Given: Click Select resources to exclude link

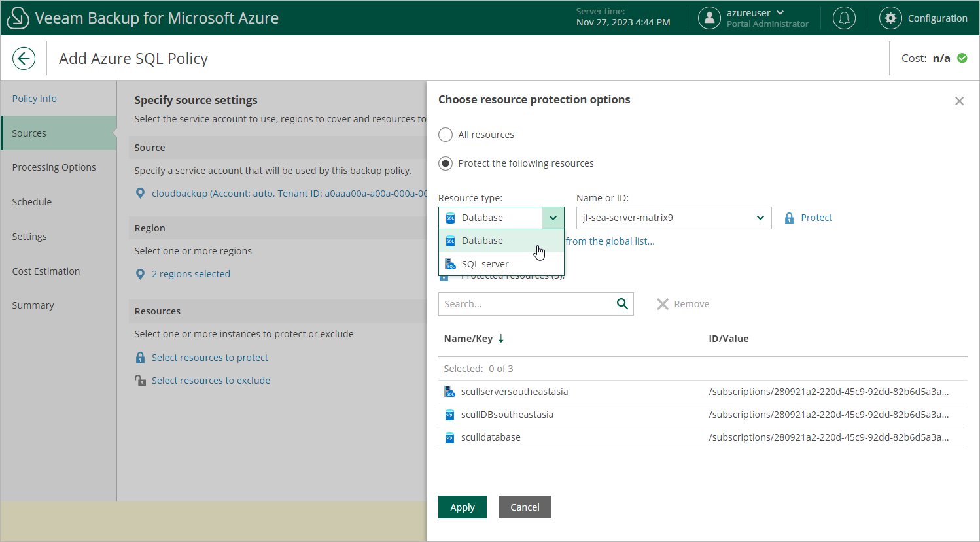Looking at the screenshot, I should point(211,381).
